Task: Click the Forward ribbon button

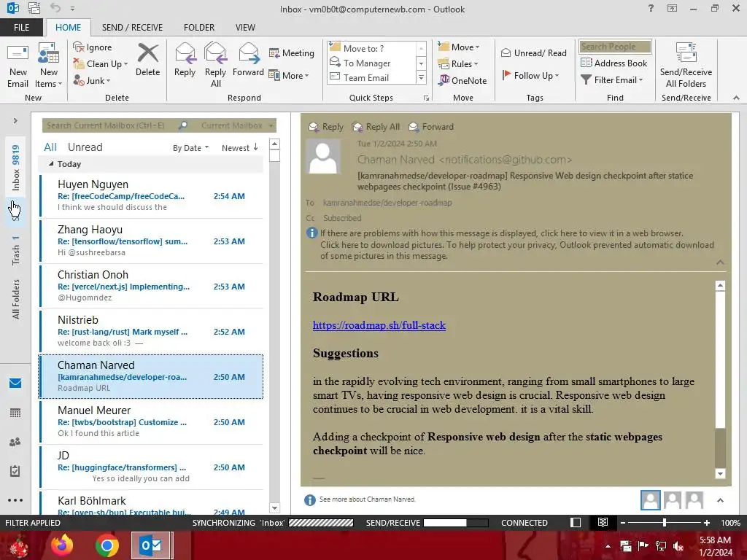Action: 248,60
